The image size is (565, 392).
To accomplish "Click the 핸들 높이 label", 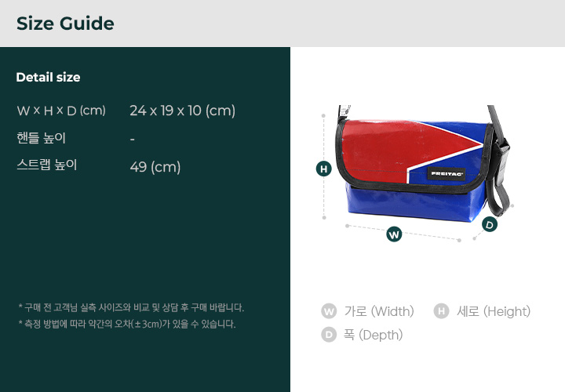I will pos(42,139).
